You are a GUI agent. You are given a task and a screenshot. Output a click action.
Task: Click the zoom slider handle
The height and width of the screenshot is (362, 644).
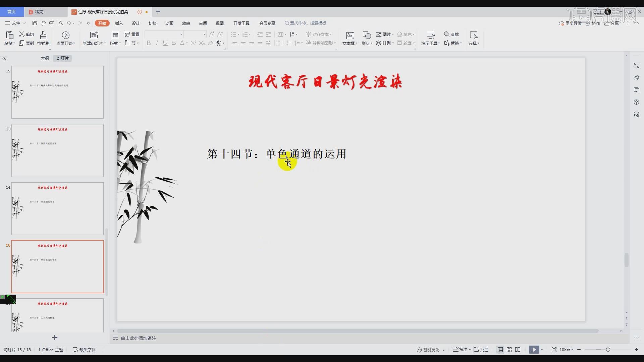pos(608,350)
